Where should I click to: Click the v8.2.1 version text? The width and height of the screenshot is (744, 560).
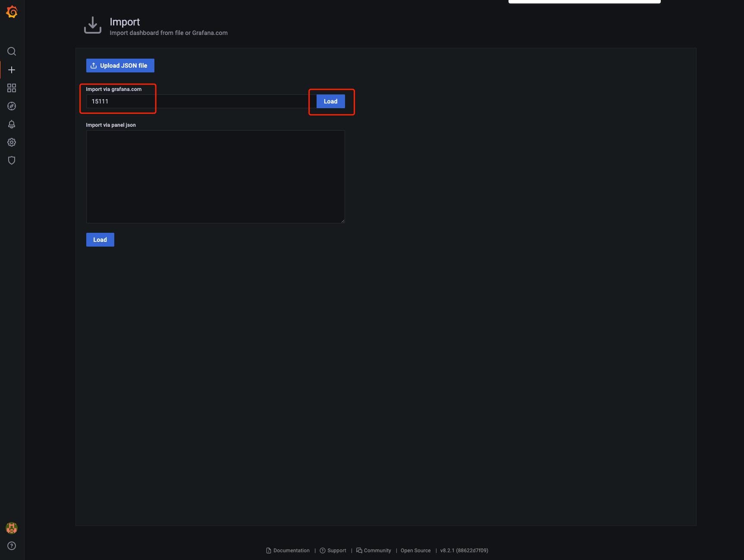[464, 551]
